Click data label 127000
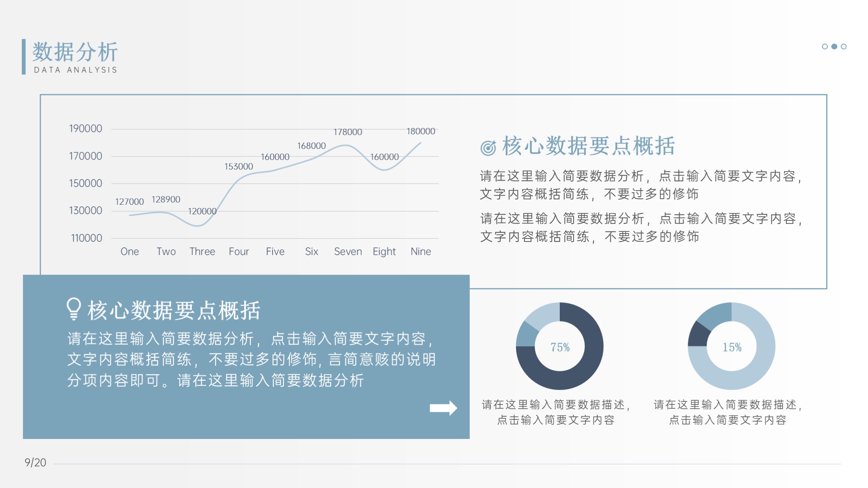This screenshot has width=868, height=488. click(130, 202)
